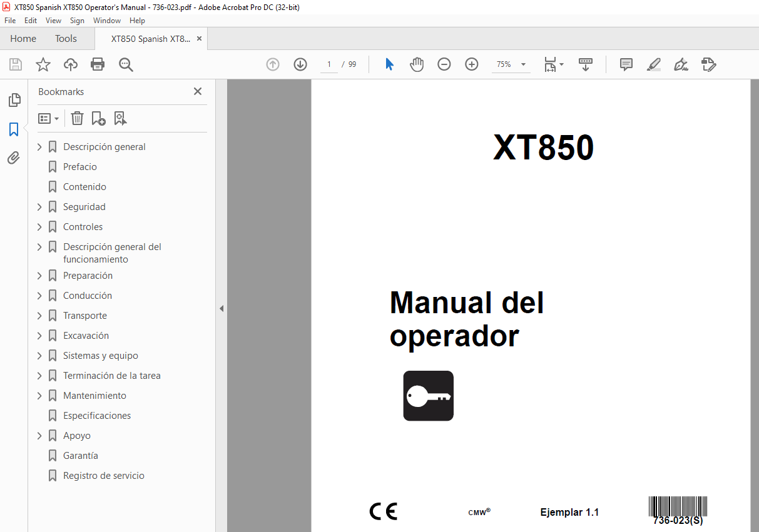The width and height of the screenshot is (759, 532).
Task: Upload the file with the cloud icon
Action: [71, 64]
